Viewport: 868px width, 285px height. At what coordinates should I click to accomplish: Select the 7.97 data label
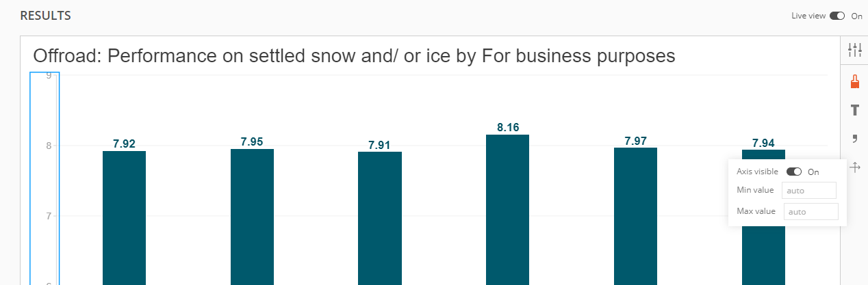635,141
